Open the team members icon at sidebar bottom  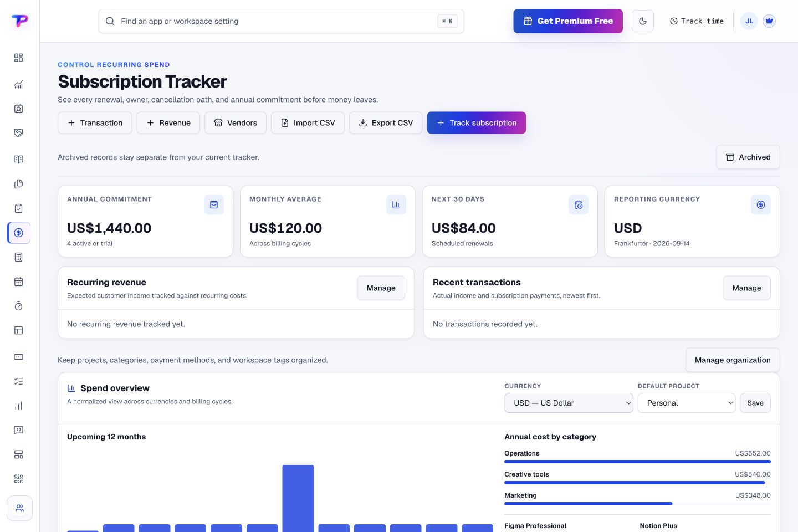tap(19, 508)
